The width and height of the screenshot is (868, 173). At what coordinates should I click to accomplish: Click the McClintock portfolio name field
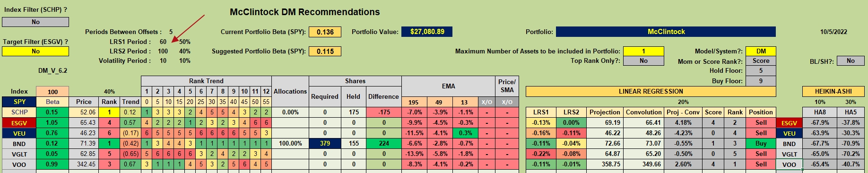(x=666, y=32)
